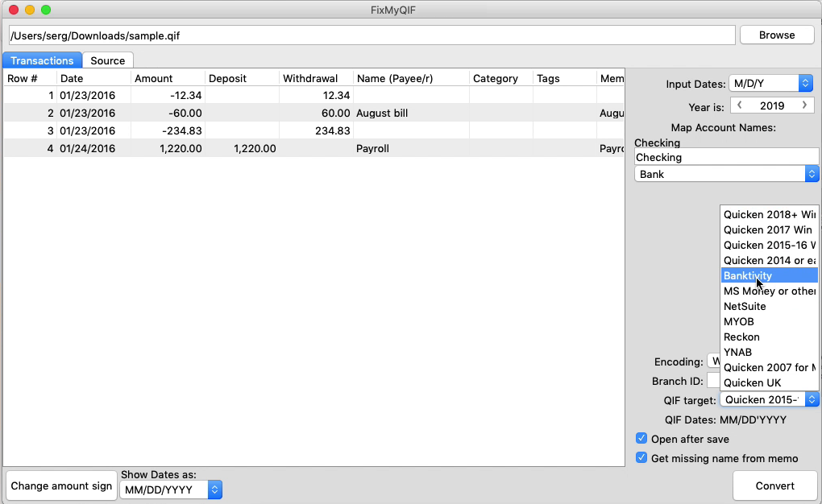Pick Banktivity as QIF target

click(x=769, y=275)
